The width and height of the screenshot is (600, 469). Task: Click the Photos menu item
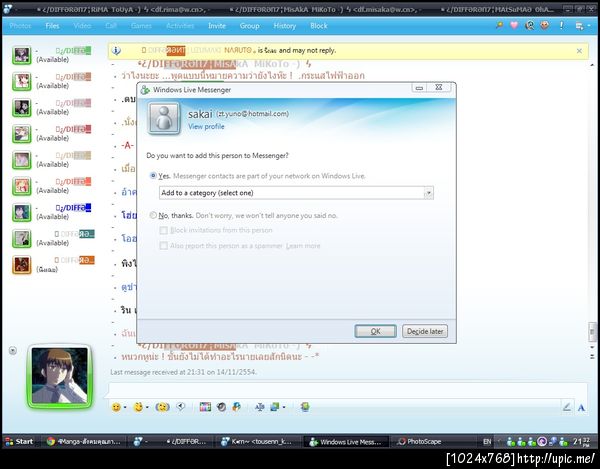click(20, 26)
